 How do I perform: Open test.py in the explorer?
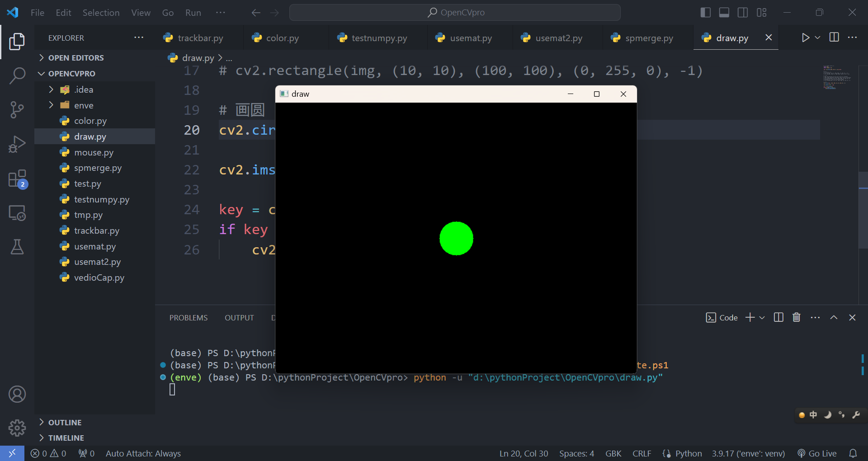coord(95,183)
